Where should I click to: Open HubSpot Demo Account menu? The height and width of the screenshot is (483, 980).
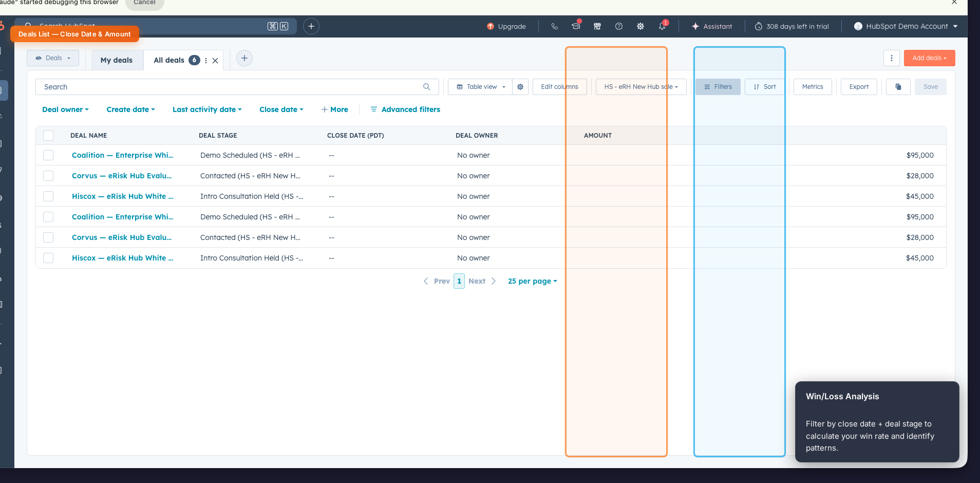906,26
